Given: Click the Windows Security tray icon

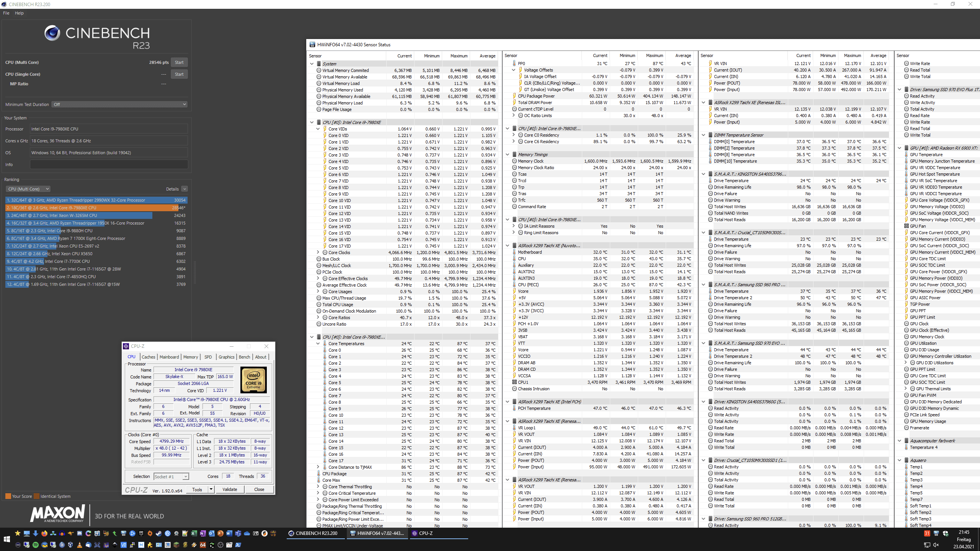Looking at the screenshot, I should [946, 533].
